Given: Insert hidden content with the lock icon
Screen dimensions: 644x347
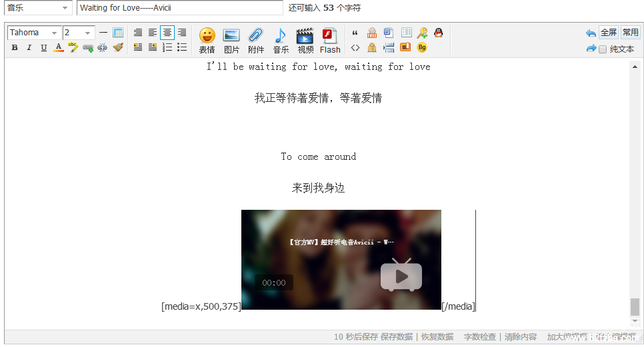Looking at the screenshot, I should pyautogui.click(x=372, y=47).
